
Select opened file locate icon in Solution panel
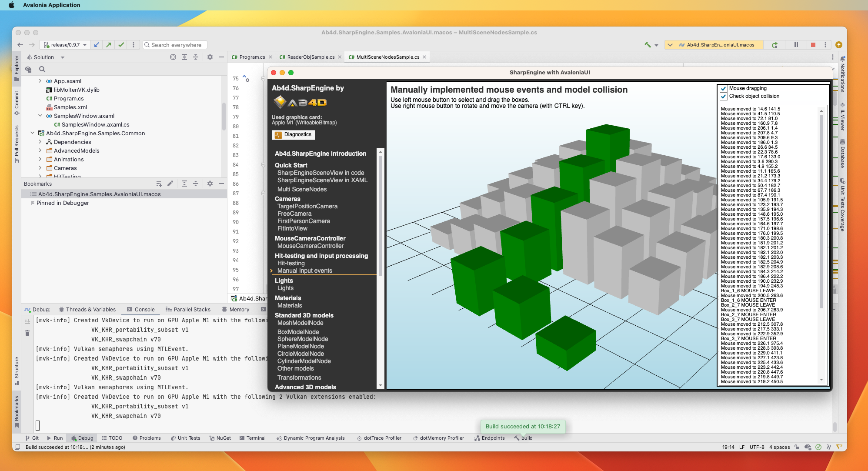[x=173, y=57]
